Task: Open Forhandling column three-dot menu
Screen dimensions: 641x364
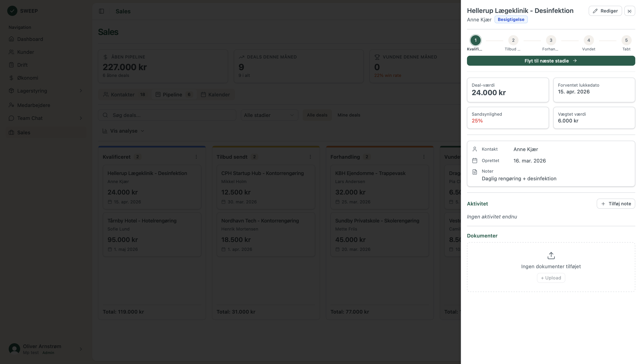Action: pos(424,157)
